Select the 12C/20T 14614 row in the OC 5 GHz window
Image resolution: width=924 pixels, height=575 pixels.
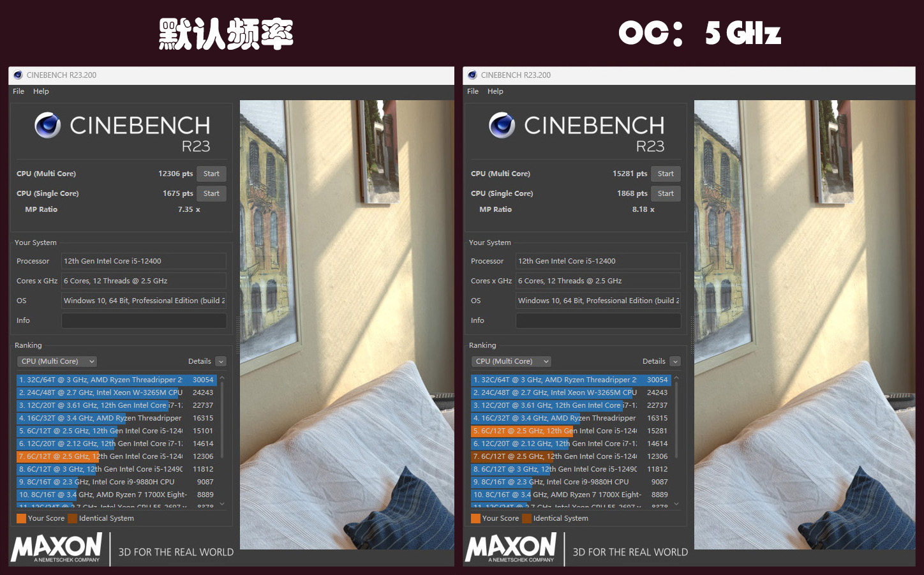[x=571, y=444]
